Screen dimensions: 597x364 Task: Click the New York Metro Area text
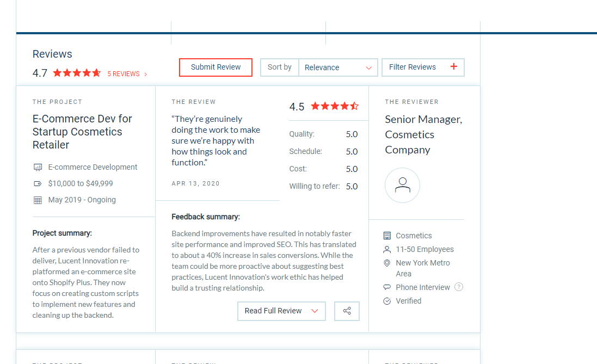click(423, 268)
